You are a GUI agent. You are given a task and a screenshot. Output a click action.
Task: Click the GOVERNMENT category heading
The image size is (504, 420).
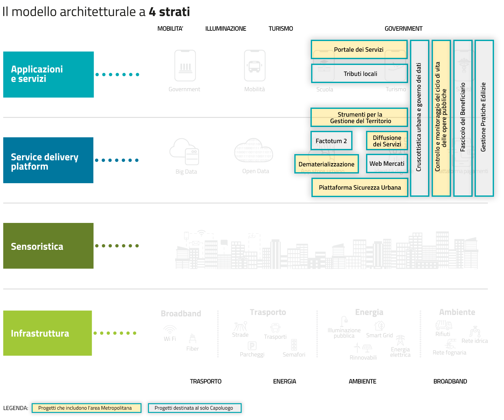(403, 29)
